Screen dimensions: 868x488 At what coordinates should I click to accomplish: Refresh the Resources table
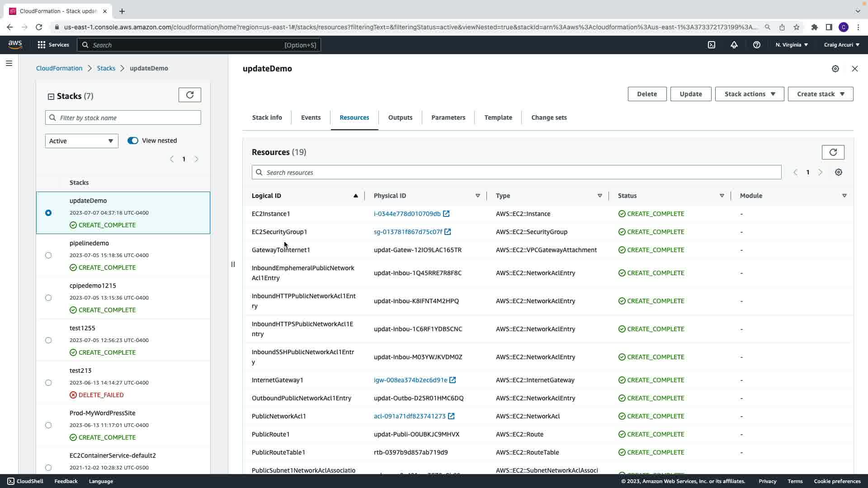(833, 152)
